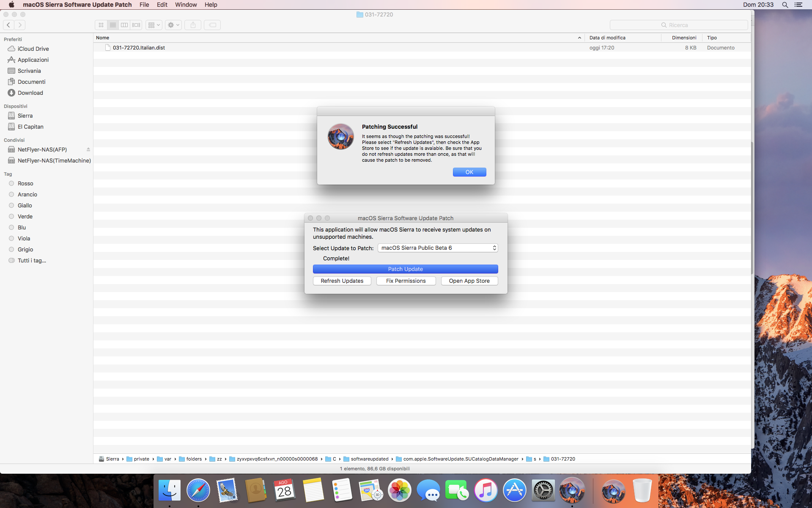Click the Finder edit tags icon
This screenshot has height=508, width=812.
pos(212,25)
